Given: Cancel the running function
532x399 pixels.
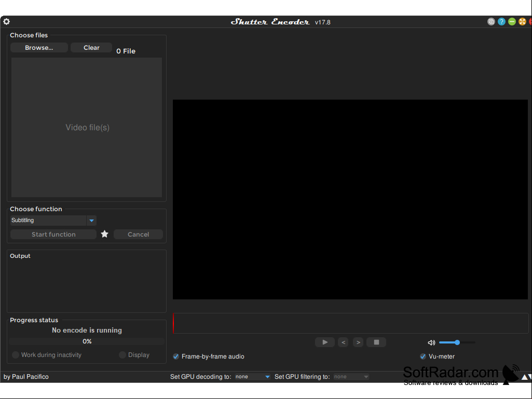Looking at the screenshot, I should 138,235.
